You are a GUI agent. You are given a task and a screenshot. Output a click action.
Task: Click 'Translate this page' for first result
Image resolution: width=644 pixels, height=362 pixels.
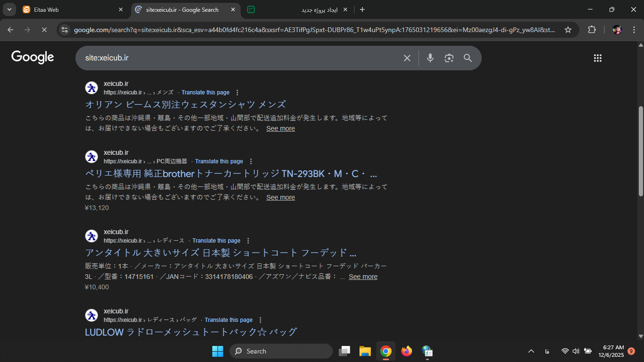coord(205,93)
